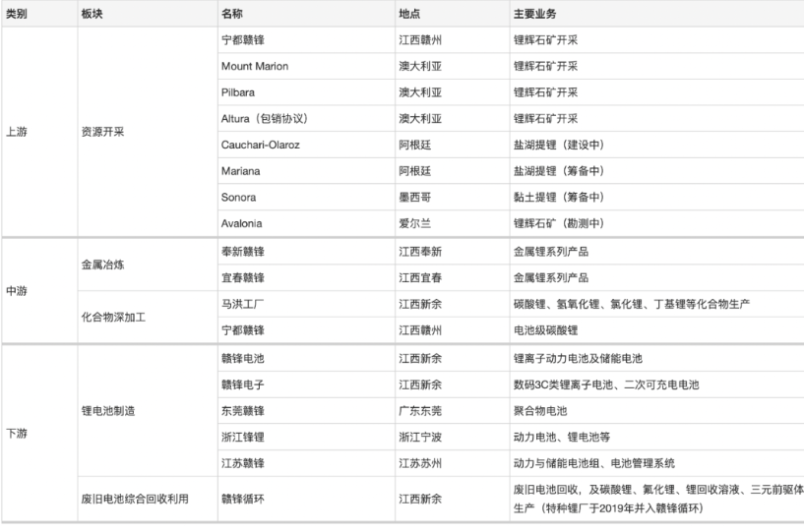This screenshot has height=532, width=804.
Task: Click the Cauchari-Olaroz name cell
Action: tap(263, 146)
